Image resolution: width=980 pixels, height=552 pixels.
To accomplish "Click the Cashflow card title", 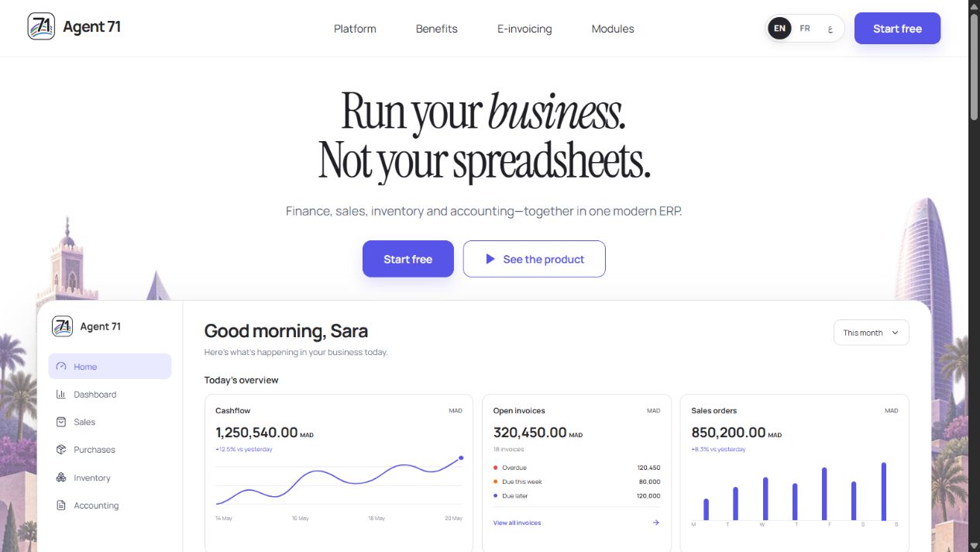I will click(232, 410).
